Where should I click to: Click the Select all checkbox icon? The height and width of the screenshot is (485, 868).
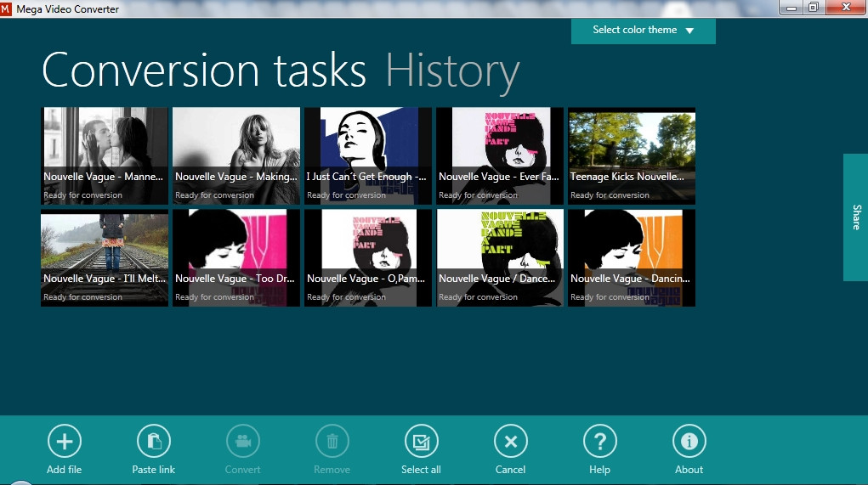pos(422,442)
